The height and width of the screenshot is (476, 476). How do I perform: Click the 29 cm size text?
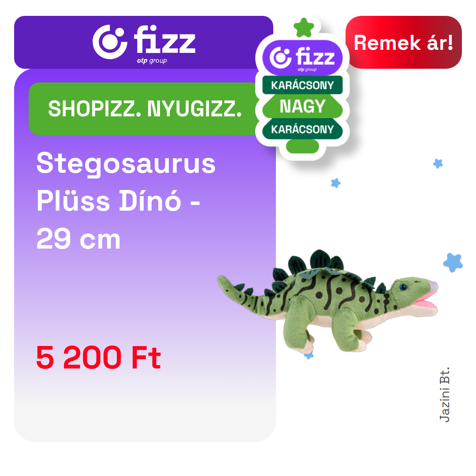78,239
